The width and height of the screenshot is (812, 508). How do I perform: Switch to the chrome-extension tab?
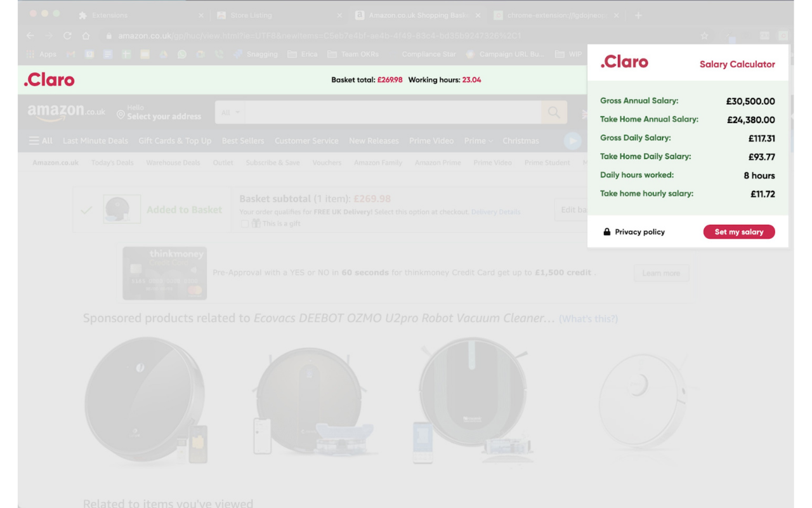tap(556, 15)
